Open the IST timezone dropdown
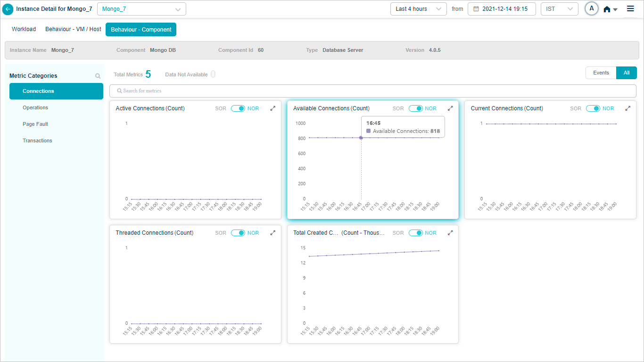Screen dimensions: 644x362 pos(559,9)
